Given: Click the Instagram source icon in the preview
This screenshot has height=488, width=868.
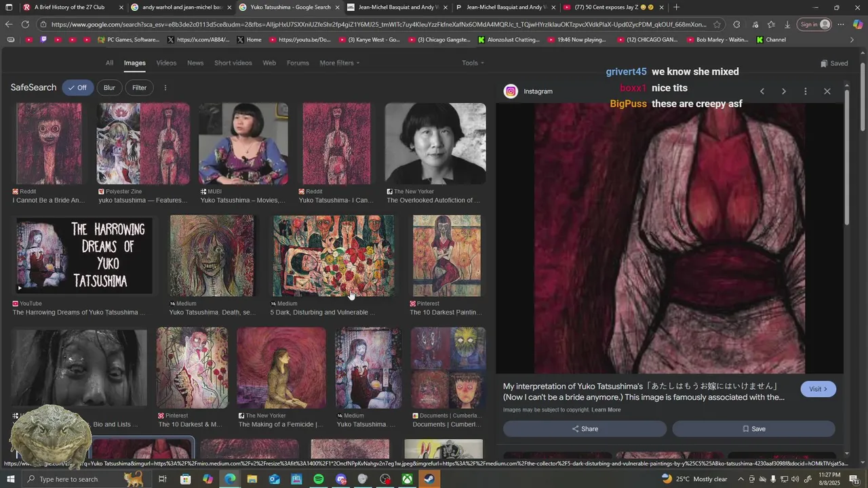Looking at the screenshot, I should point(511,91).
